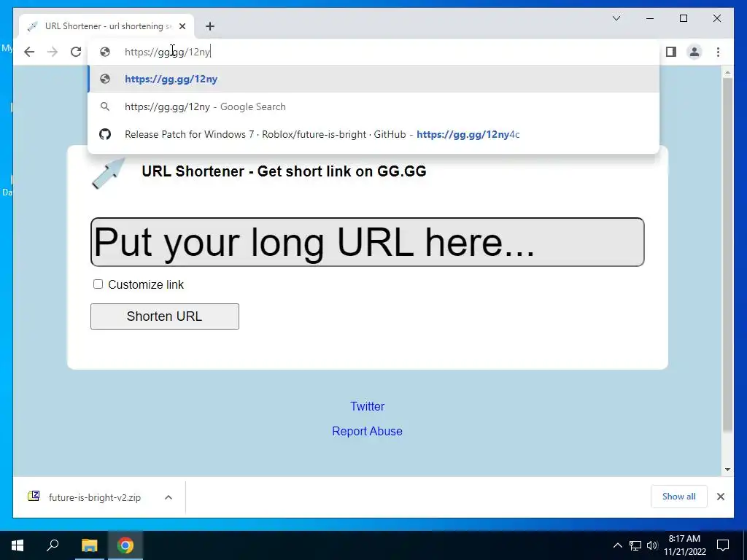Click the Shorten URL button

[165, 316]
